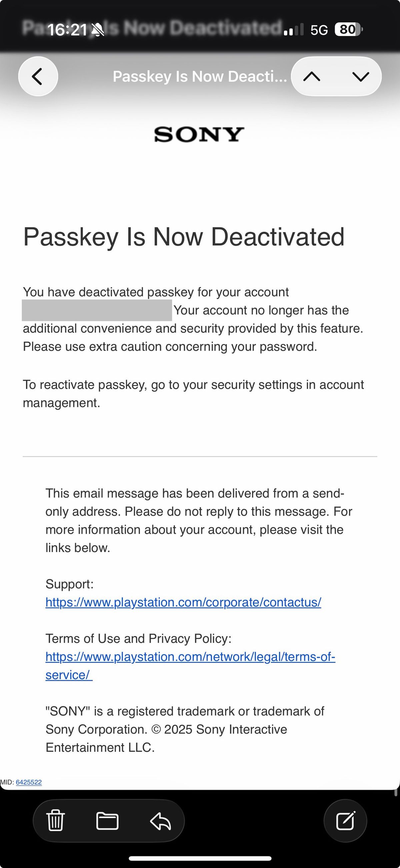400x868 pixels.
Task: Tap the redacted account email block
Action: coord(97,310)
